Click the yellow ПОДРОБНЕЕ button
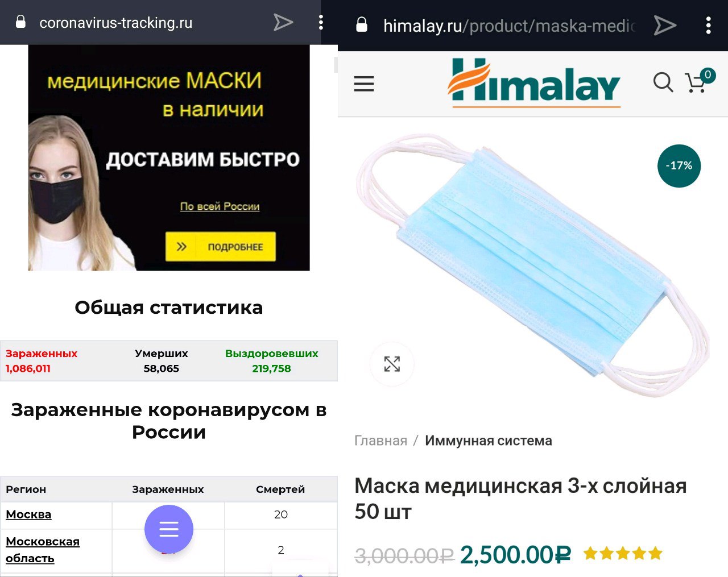The width and height of the screenshot is (728, 577). click(221, 247)
